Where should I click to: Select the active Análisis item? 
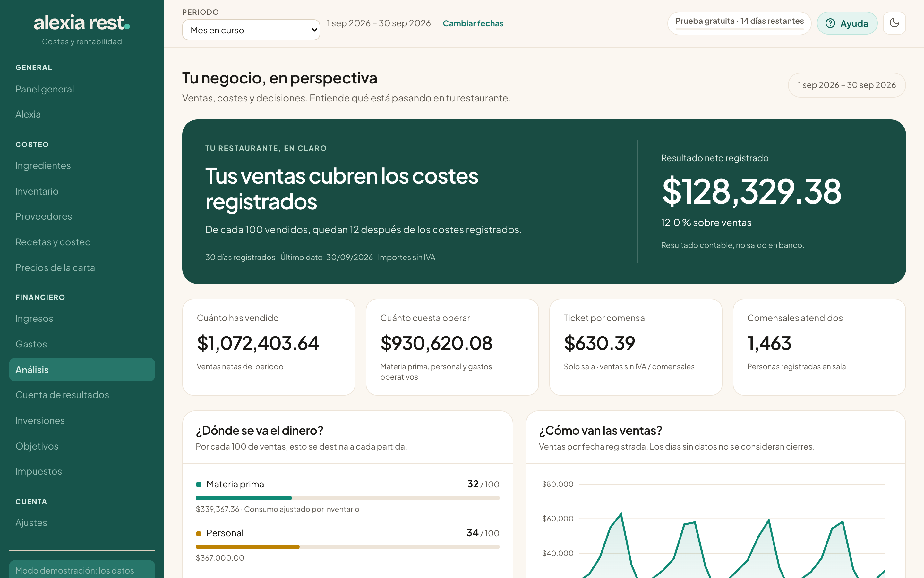point(82,370)
